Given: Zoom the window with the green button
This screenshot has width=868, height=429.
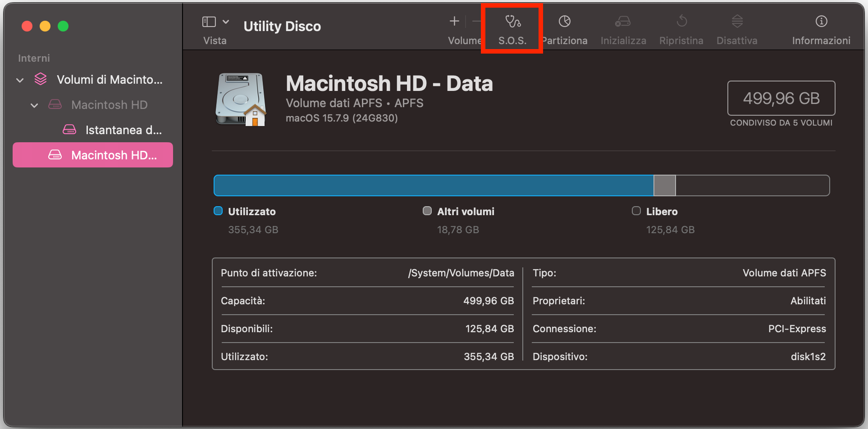Looking at the screenshot, I should pyautogui.click(x=63, y=26).
